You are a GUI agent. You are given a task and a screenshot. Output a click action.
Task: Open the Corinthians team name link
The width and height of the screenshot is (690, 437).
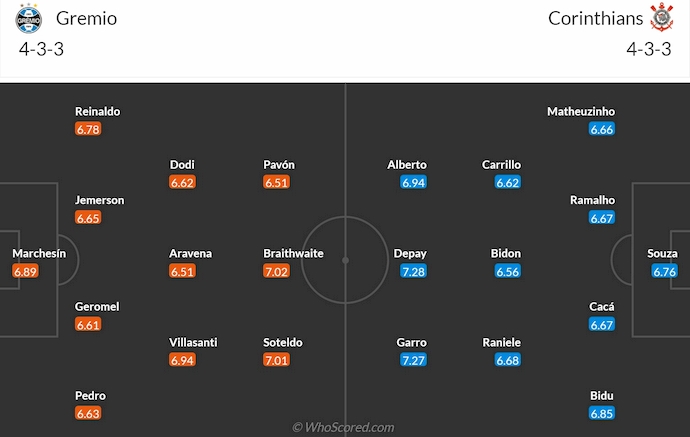[594, 18]
